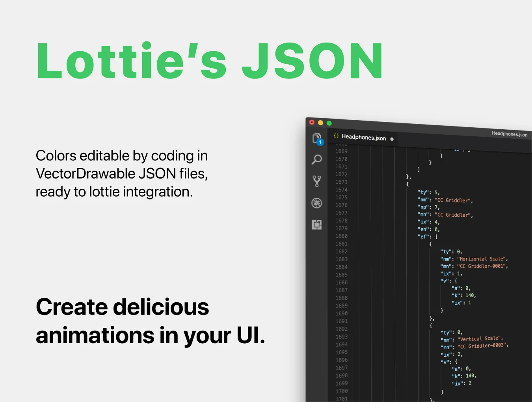Viewport: 532px width, 402px height.
Task: Click the "CC Griddler-0002" value
Action: [482, 346]
